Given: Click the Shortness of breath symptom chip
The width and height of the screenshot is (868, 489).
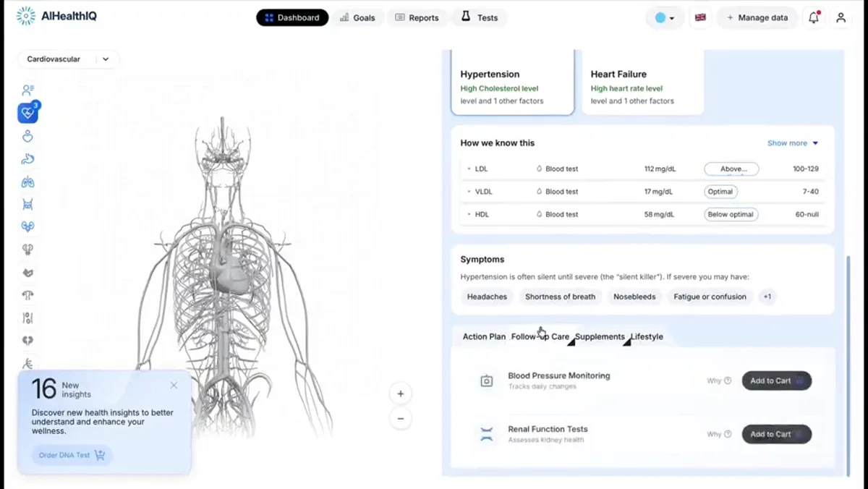Looking at the screenshot, I should [561, 297].
